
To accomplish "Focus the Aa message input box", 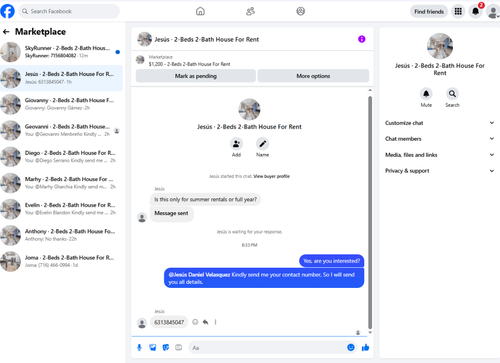I will 273,348.
